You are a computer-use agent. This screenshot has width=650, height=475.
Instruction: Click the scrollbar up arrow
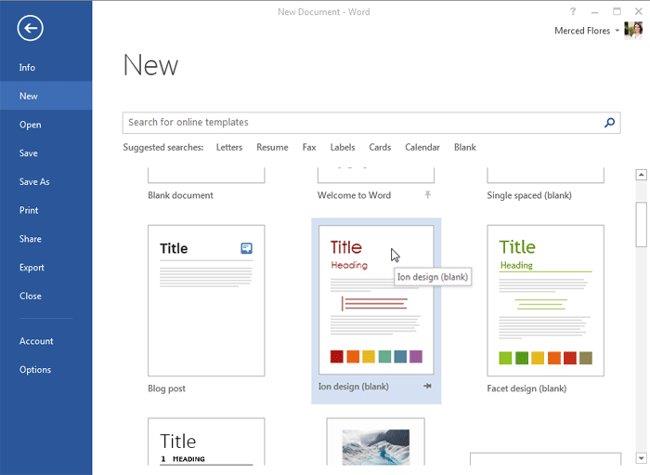pos(641,175)
